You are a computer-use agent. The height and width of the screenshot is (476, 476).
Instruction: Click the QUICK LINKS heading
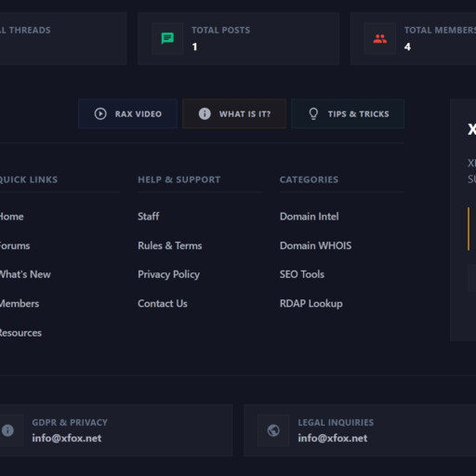[x=29, y=180]
